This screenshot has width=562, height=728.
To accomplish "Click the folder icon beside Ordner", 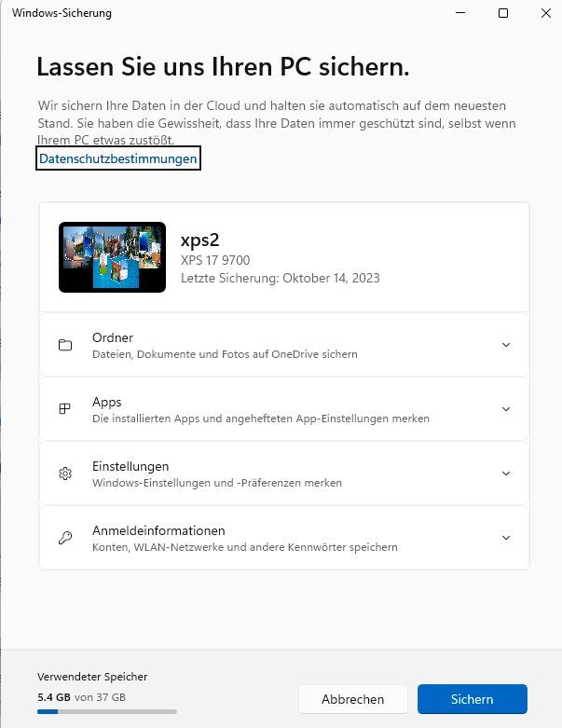I will coord(65,345).
